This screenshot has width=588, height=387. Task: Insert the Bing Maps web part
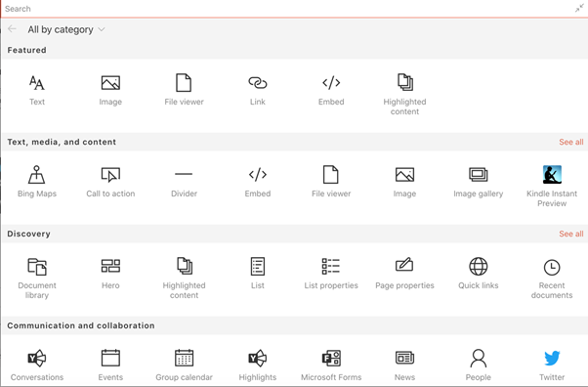(x=37, y=182)
